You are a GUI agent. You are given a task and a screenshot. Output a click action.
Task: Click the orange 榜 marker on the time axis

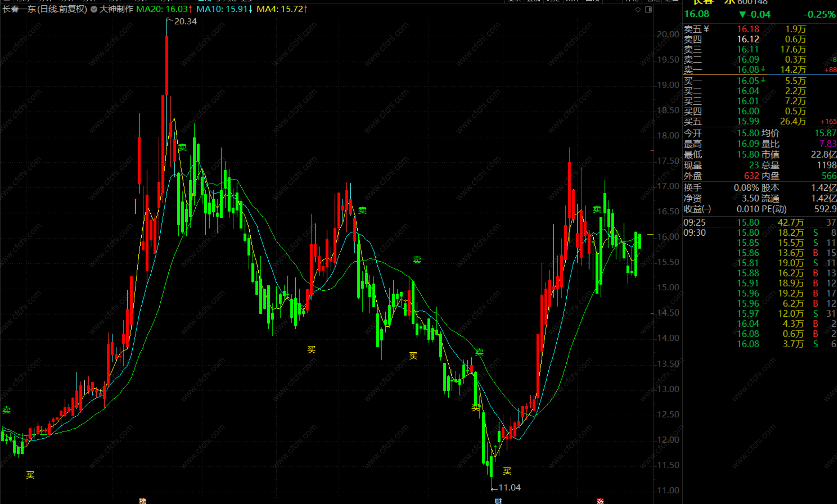pos(142,501)
